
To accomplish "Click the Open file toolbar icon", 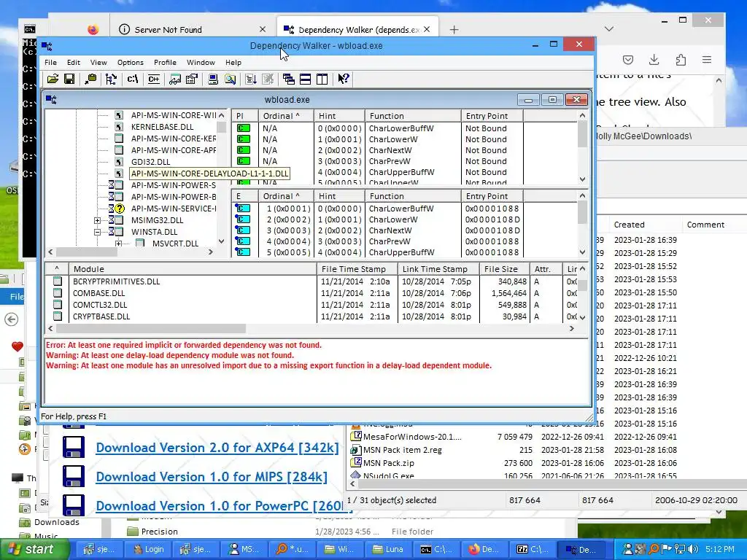I will (x=53, y=79).
